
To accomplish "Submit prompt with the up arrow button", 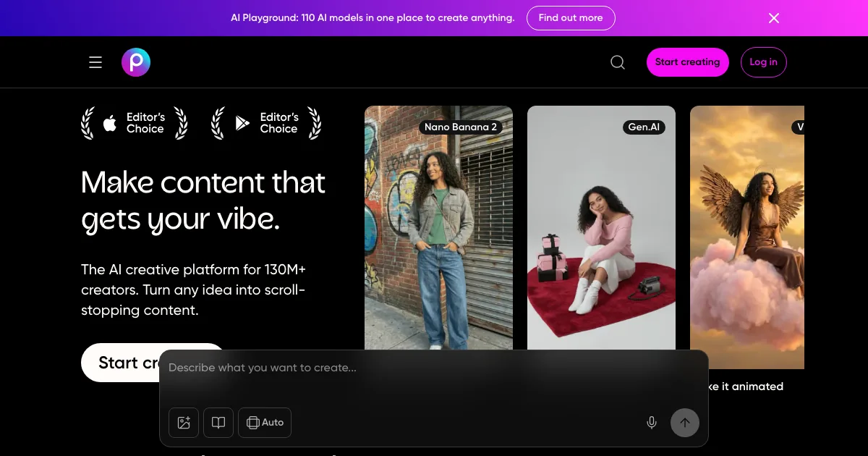I will pos(685,423).
